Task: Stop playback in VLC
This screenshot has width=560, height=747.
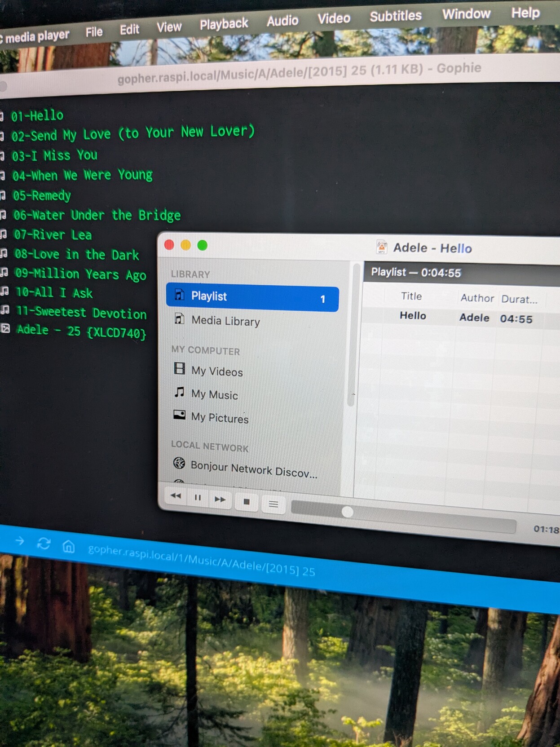Action: pos(246,502)
